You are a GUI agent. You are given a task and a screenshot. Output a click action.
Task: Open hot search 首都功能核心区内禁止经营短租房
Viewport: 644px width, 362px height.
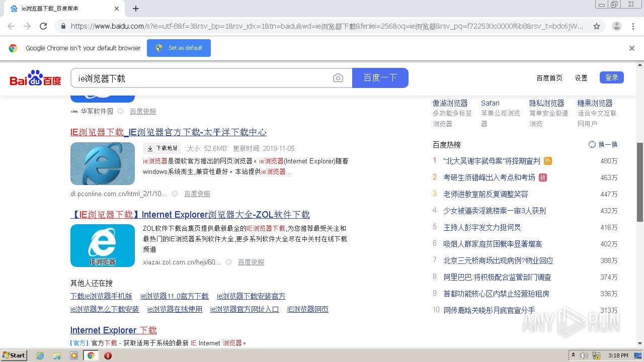496,294
